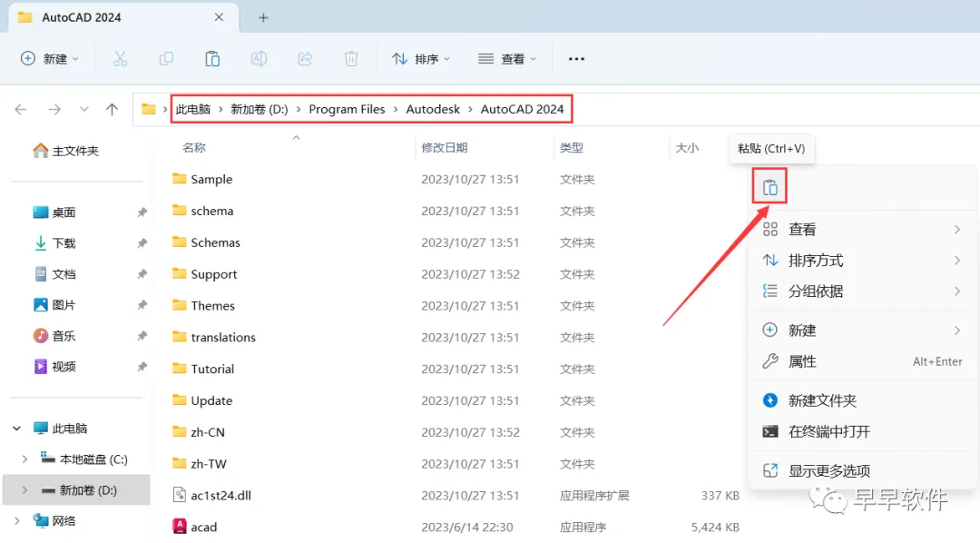This screenshot has width=980, height=543.
Task: Unpin 桌面 using its pin icon
Action: click(x=142, y=212)
